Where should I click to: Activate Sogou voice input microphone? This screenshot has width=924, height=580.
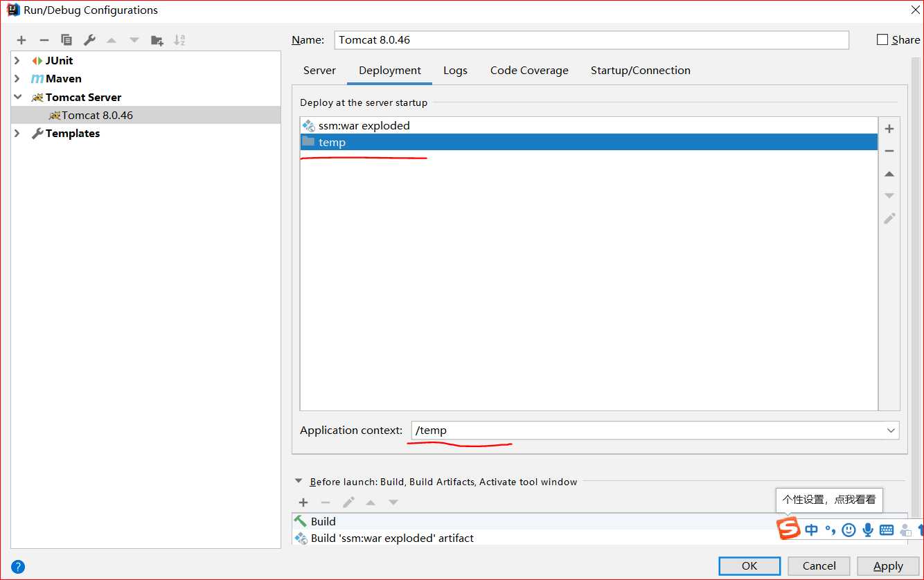pyautogui.click(x=868, y=530)
